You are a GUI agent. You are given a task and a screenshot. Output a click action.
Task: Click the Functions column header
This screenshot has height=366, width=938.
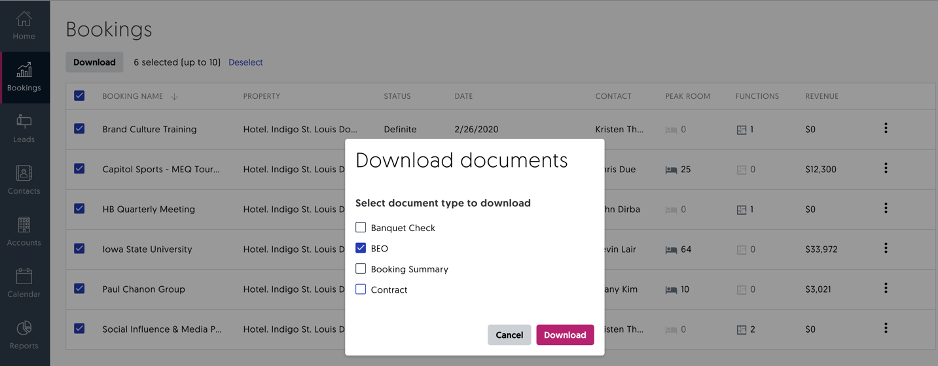(757, 96)
